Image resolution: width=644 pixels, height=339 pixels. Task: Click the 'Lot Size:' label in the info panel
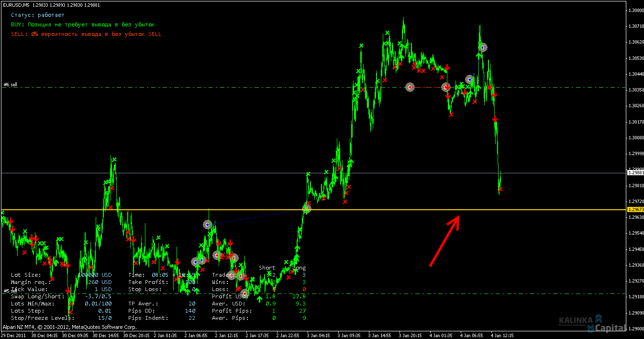coord(26,275)
